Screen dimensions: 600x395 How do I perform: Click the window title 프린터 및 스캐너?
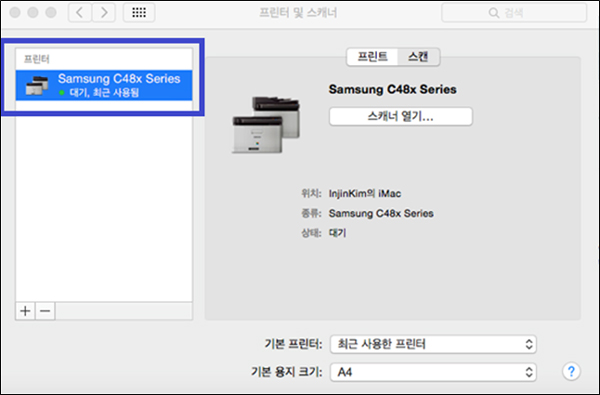(x=298, y=13)
